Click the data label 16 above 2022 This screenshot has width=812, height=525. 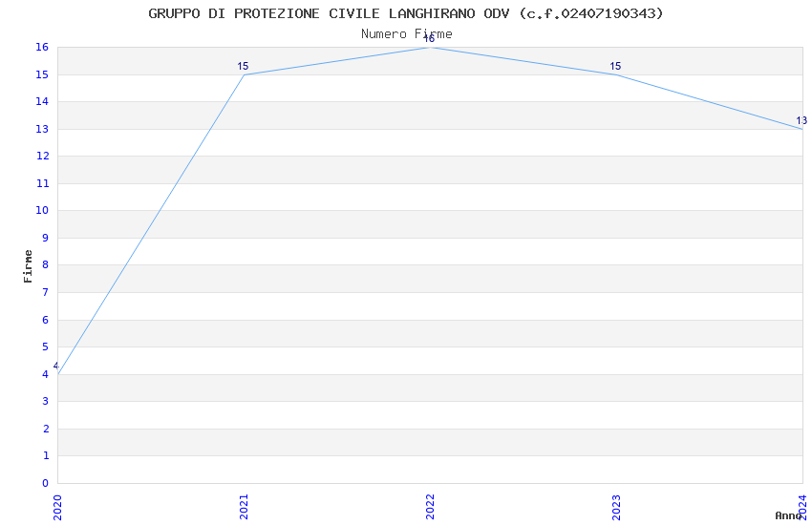pyautogui.click(x=429, y=39)
